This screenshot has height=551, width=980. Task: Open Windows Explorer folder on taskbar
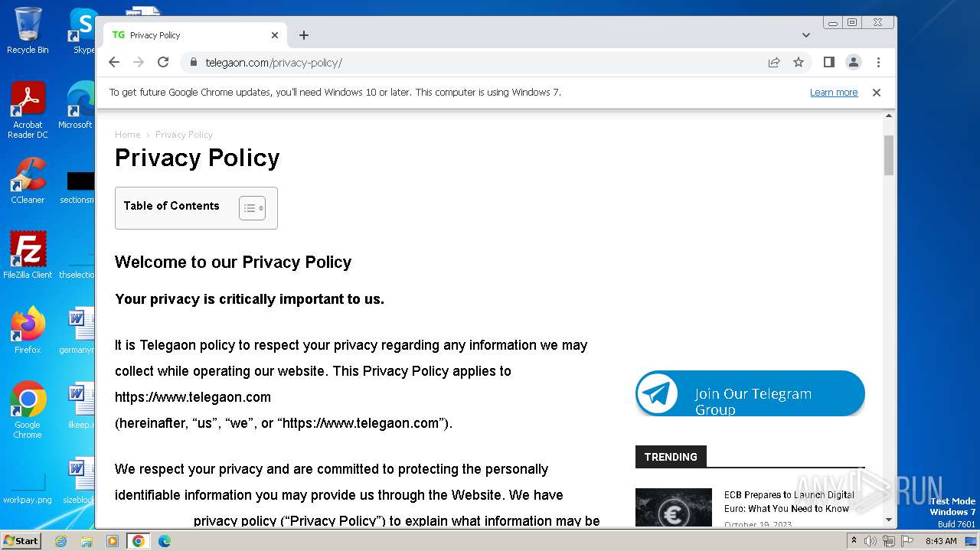pyautogui.click(x=87, y=541)
